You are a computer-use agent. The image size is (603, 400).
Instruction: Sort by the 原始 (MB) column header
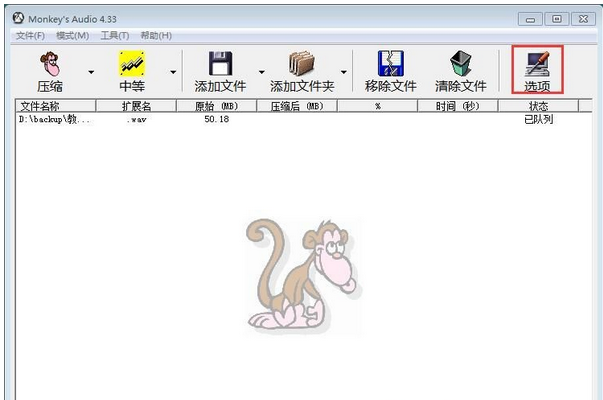(215, 106)
